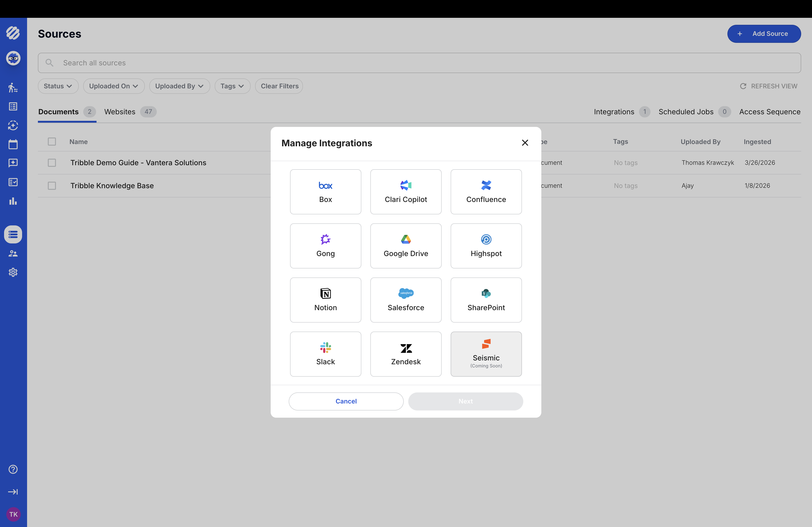Switch to the Documents tab
The image size is (812, 527).
click(x=67, y=112)
